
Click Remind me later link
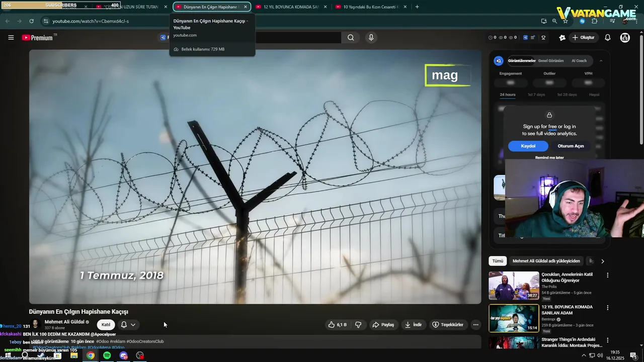(x=549, y=157)
